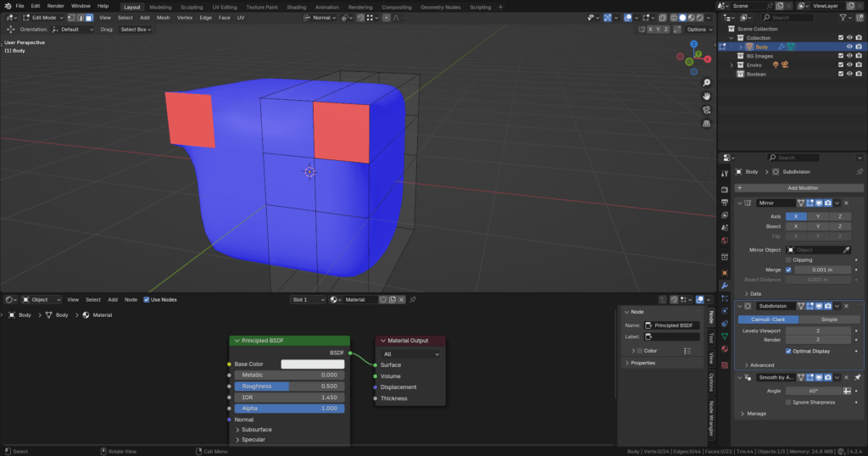
Task: Toggle the Use Nodes checkbox
Action: [x=147, y=299]
